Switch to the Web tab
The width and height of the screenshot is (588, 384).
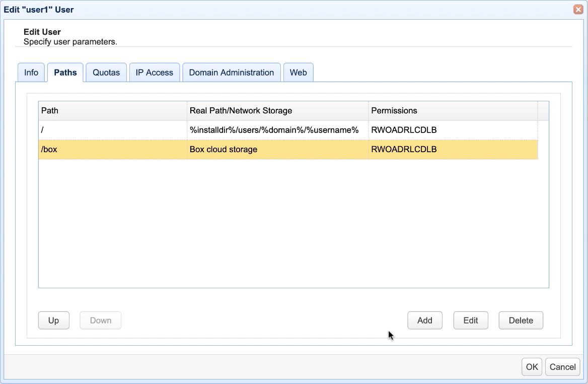[x=298, y=72]
